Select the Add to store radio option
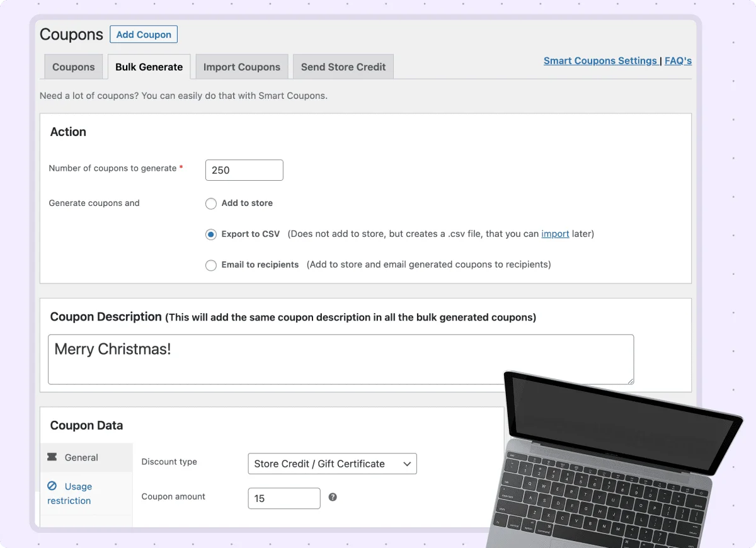The image size is (756, 548). (211, 203)
